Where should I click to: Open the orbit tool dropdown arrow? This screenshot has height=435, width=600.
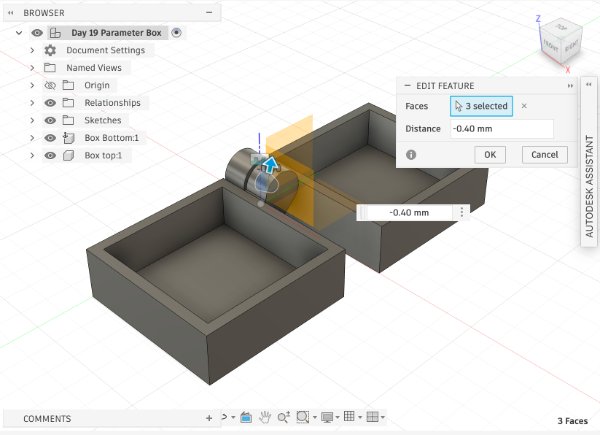click(x=233, y=417)
